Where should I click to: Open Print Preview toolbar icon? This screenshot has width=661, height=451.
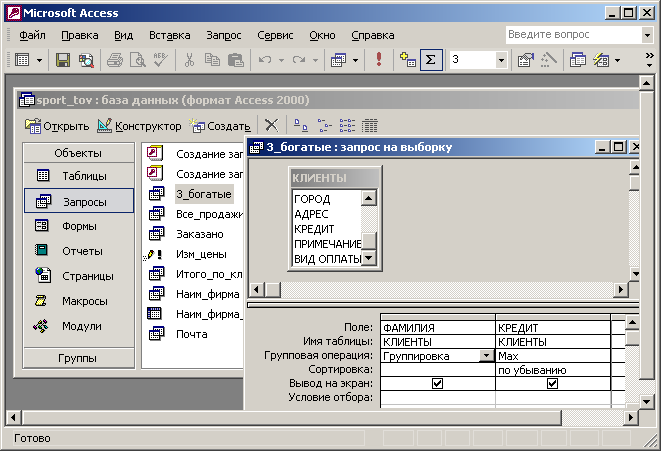(x=137, y=60)
